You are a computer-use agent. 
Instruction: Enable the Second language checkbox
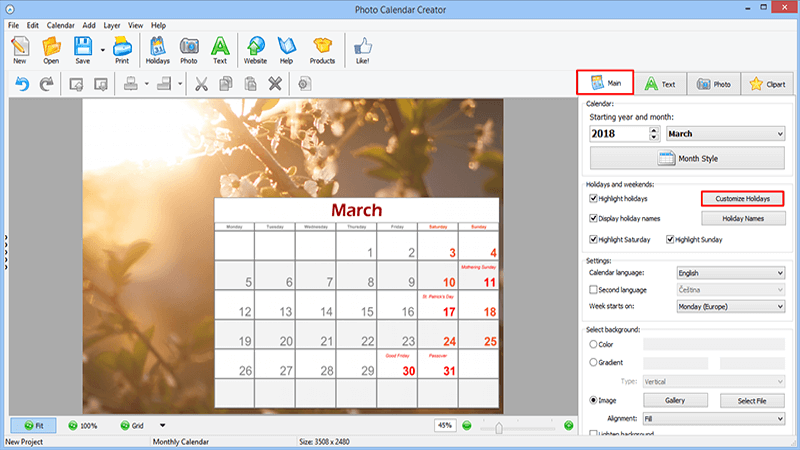(593, 290)
